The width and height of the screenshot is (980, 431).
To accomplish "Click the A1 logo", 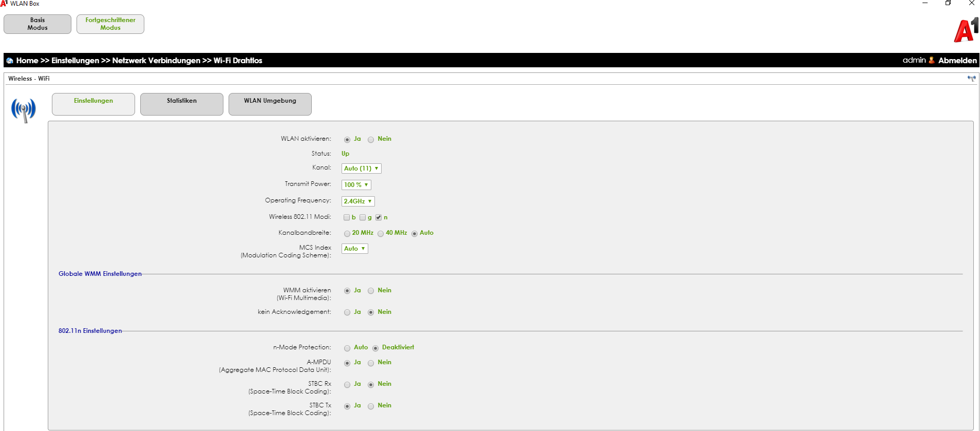I will [x=966, y=30].
